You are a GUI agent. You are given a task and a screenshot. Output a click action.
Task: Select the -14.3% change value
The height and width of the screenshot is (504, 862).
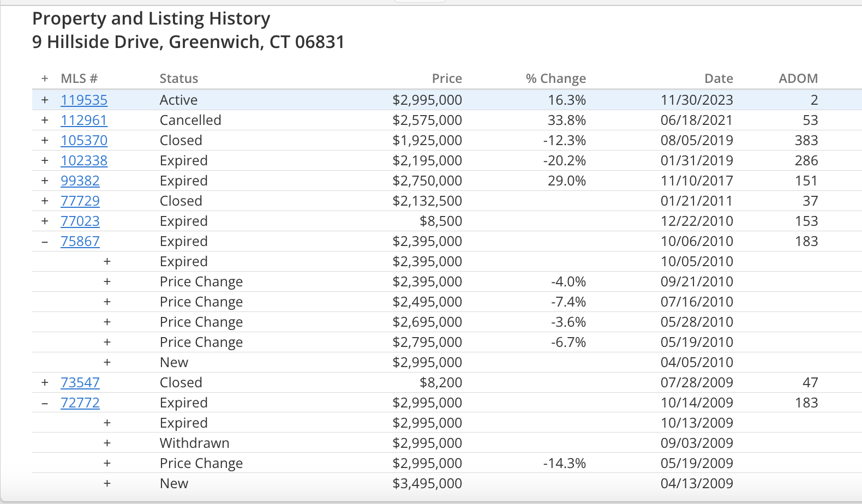point(565,463)
